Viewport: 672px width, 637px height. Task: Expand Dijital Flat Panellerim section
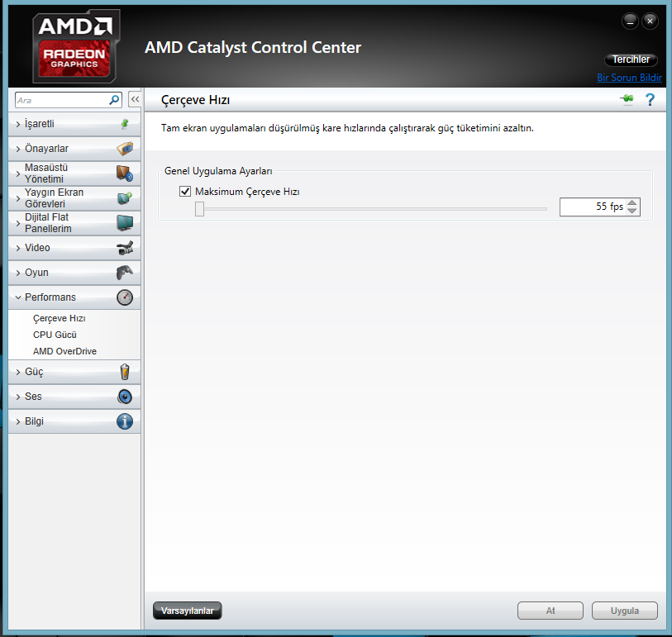pos(74,223)
